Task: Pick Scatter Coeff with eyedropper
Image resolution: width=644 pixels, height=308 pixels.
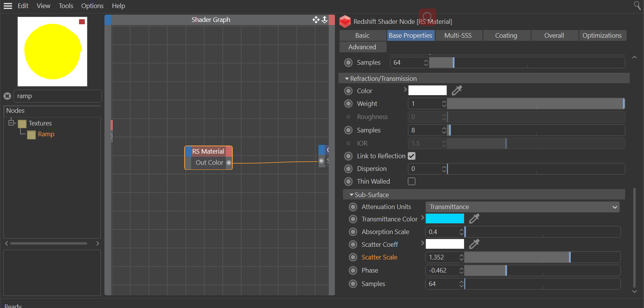Action: click(x=474, y=244)
